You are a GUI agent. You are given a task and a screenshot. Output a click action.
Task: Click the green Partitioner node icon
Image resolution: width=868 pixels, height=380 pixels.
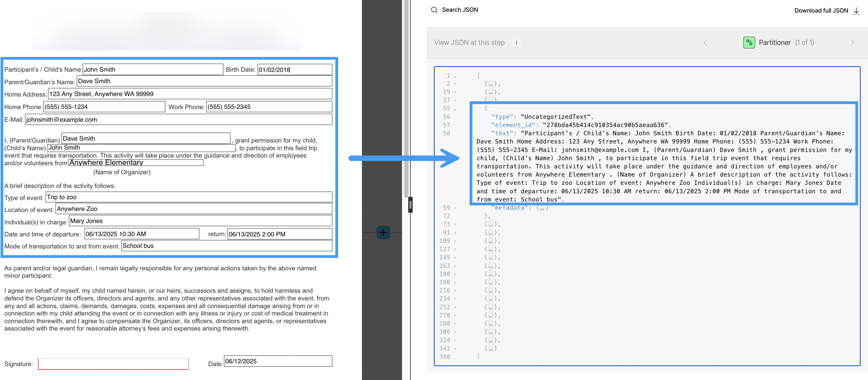pyautogui.click(x=749, y=43)
